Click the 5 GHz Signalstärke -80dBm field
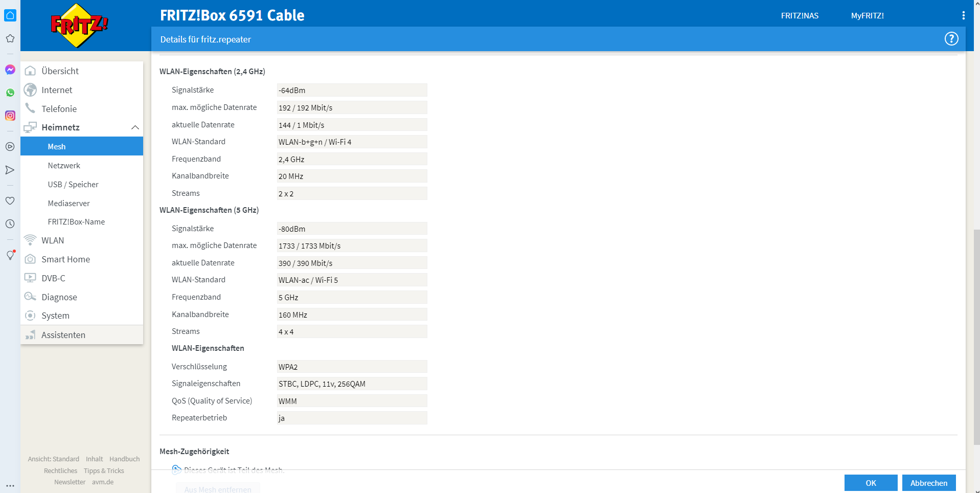Viewport: 980px width, 493px height. (352, 229)
